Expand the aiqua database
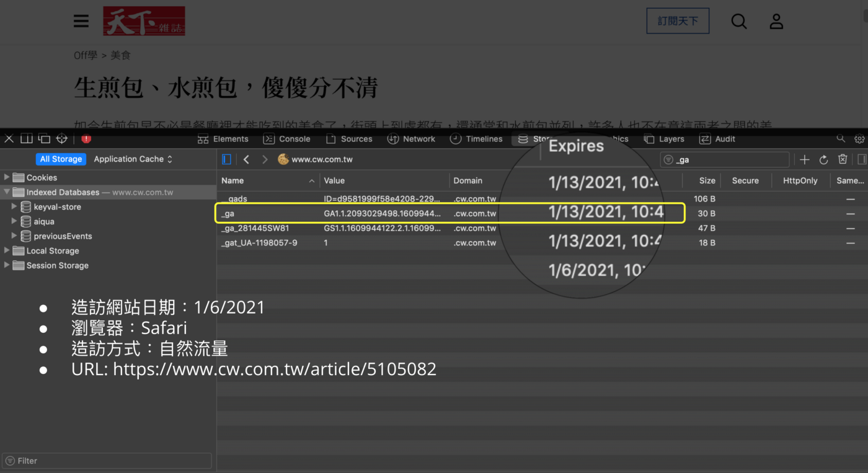This screenshot has height=473, width=868. [14, 221]
